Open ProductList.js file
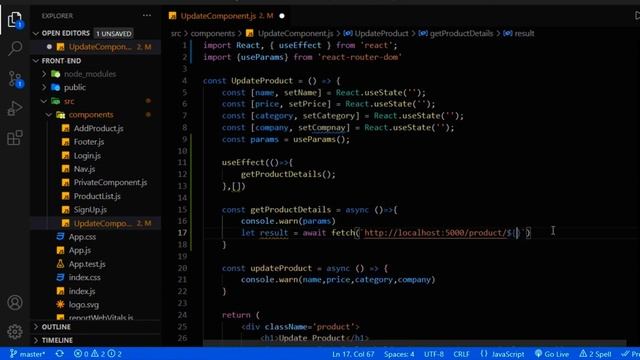 tap(97, 196)
